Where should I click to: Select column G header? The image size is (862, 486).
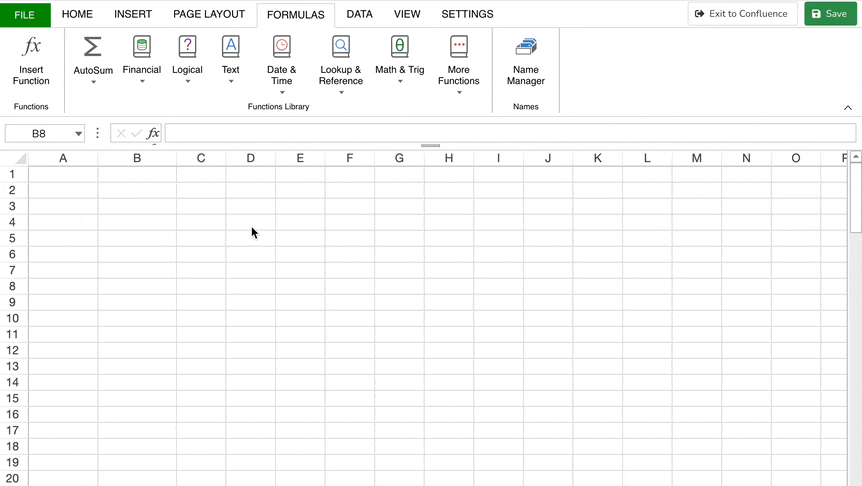pyautogui.click(x=399, y=158)
